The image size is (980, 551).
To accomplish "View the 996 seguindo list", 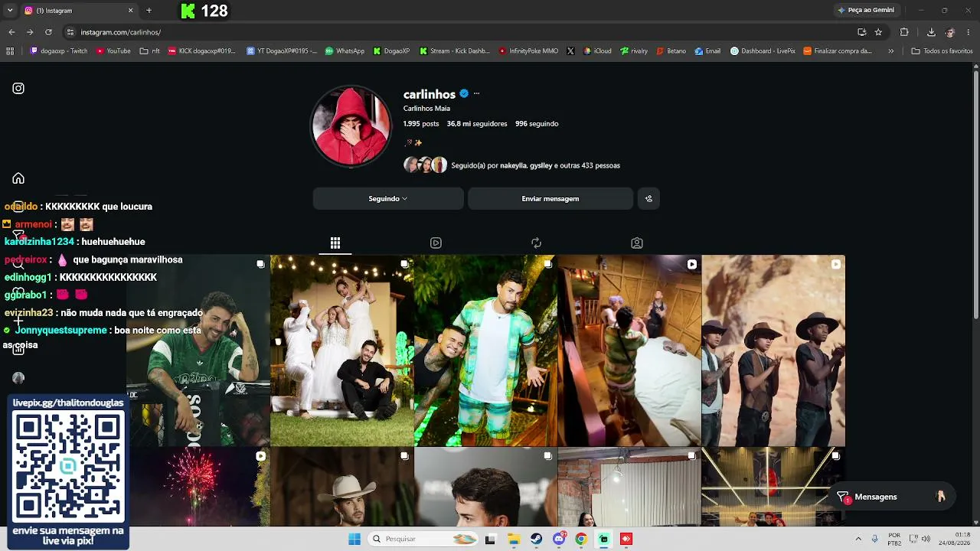I will [x=537, y=123].
